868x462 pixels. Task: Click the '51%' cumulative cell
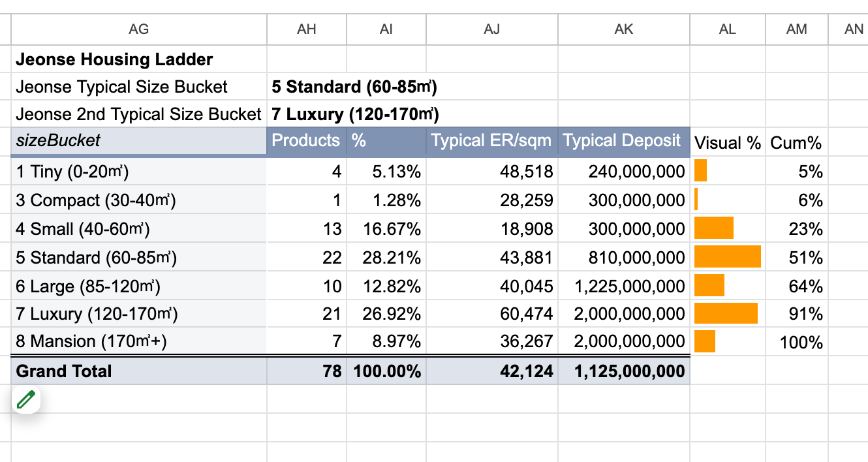797,258
